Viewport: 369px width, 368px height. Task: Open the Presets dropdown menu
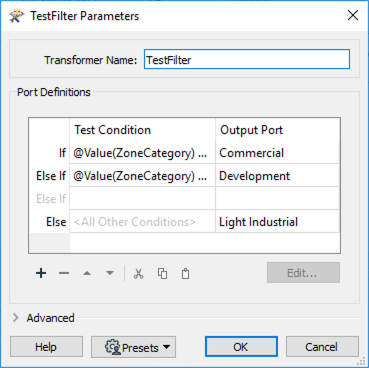point(134,347)
